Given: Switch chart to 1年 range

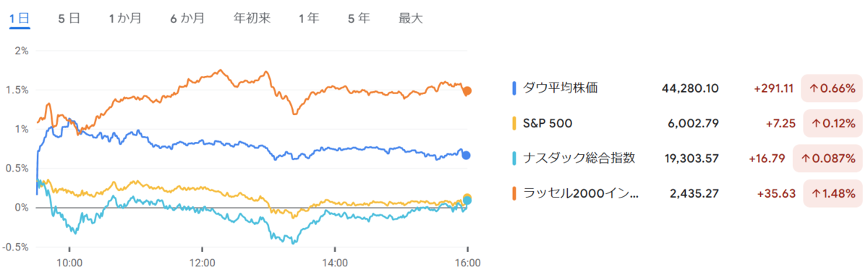Looking at the screenshot, I should (309, 19).
